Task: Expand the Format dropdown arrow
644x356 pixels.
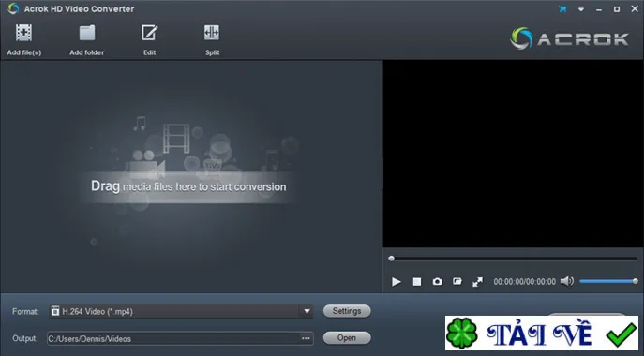Action: tap(307, 311)
